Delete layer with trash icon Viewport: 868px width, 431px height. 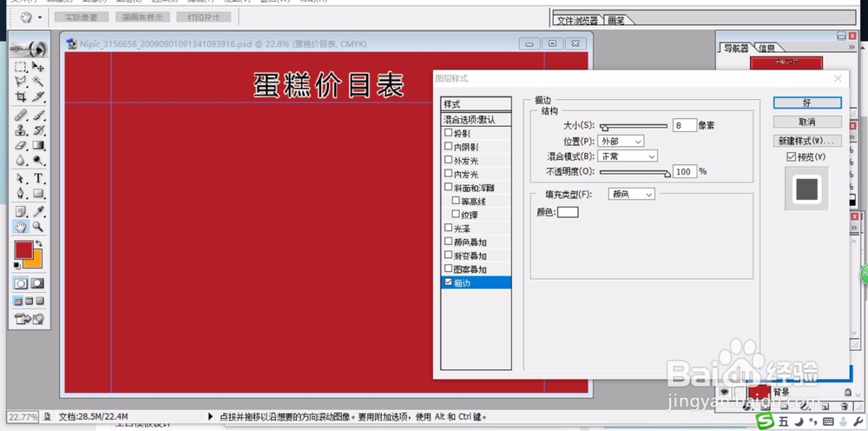844,407
